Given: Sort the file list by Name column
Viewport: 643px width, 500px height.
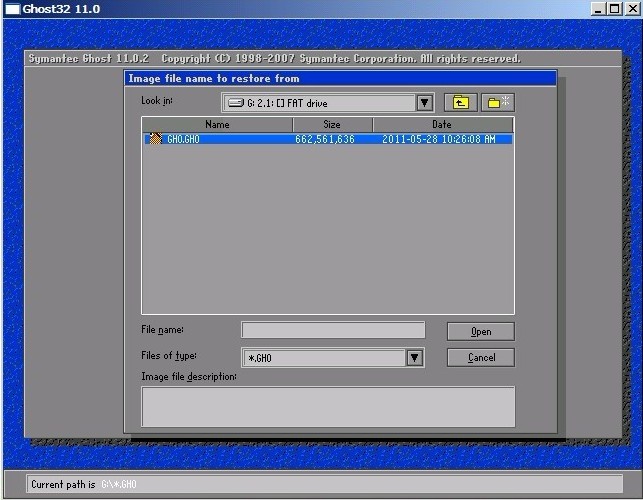Looking at the screenshot, I should (217, 124).
